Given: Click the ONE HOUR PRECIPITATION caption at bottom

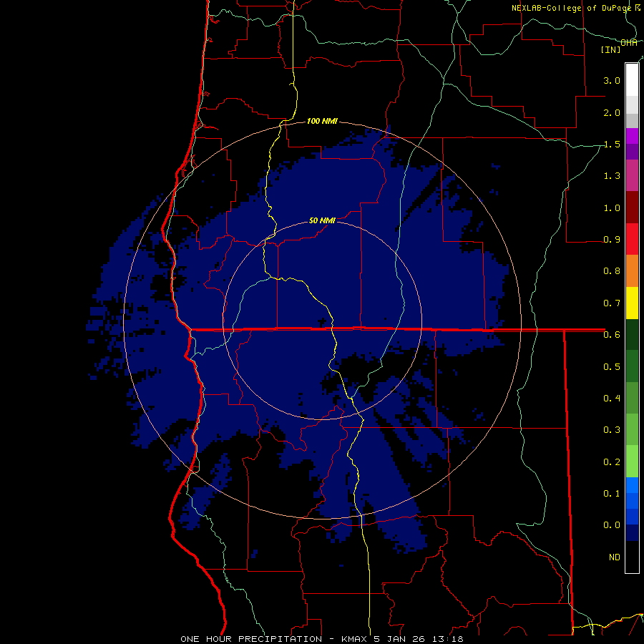Looking at the screenshot, I should (322, 639).
